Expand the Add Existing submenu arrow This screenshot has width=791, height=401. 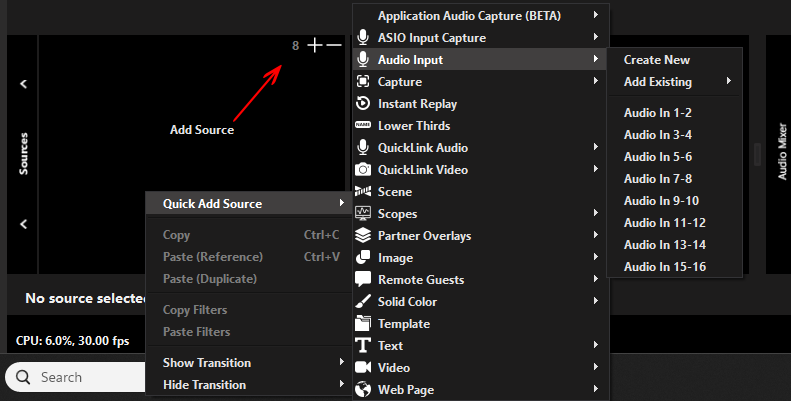click(728, 81)
